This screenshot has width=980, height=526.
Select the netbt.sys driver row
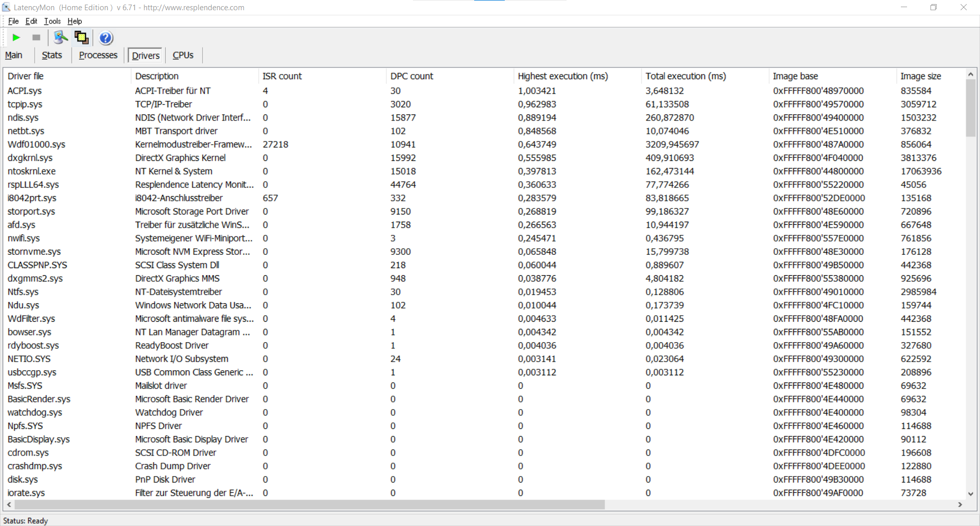point(484,131)
